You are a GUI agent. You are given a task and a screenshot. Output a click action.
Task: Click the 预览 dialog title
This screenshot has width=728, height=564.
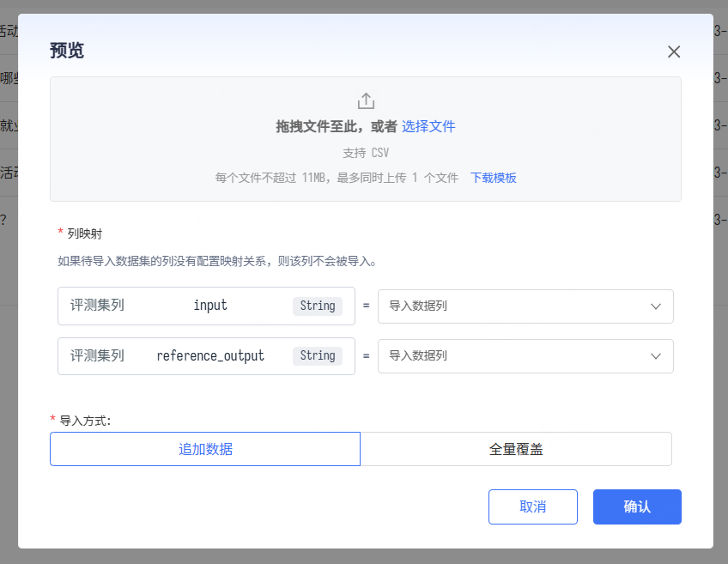(x=67, y=50)
